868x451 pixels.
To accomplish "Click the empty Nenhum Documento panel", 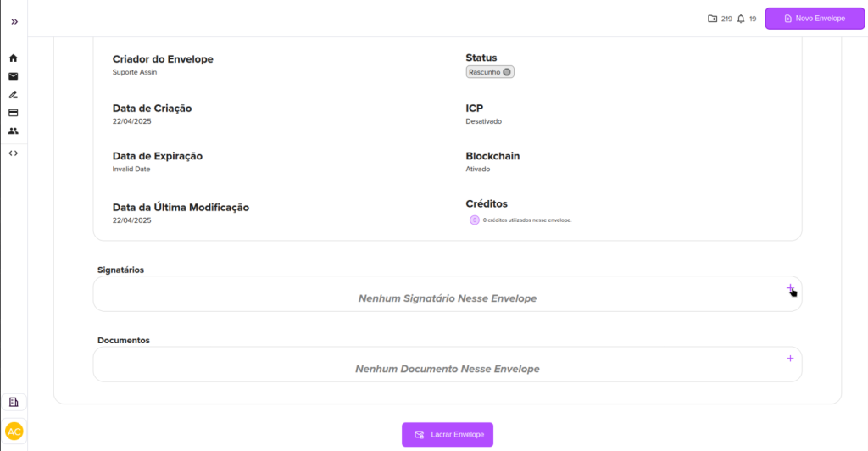I will [447, 369].
